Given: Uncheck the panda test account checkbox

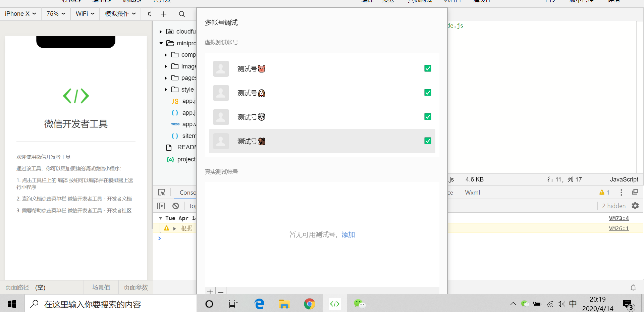Looking at the screenshot, I should (x=428, y=117).
